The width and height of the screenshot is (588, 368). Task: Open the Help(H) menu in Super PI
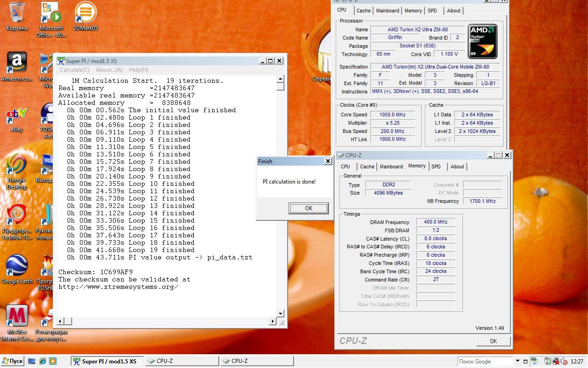(138, 70)
